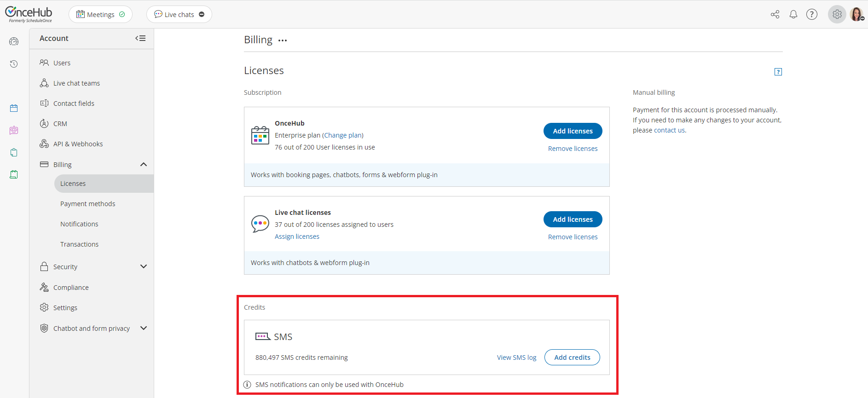Viewport: 868px width, 398px height.
Task: Open Transactions in the Billing menu
Action: [x=79, y=244]
